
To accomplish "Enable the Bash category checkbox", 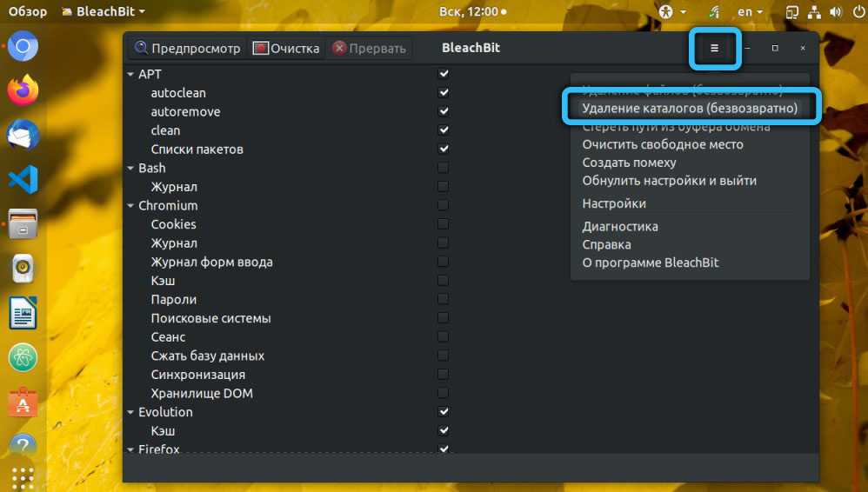I will [x=444, y=168].
